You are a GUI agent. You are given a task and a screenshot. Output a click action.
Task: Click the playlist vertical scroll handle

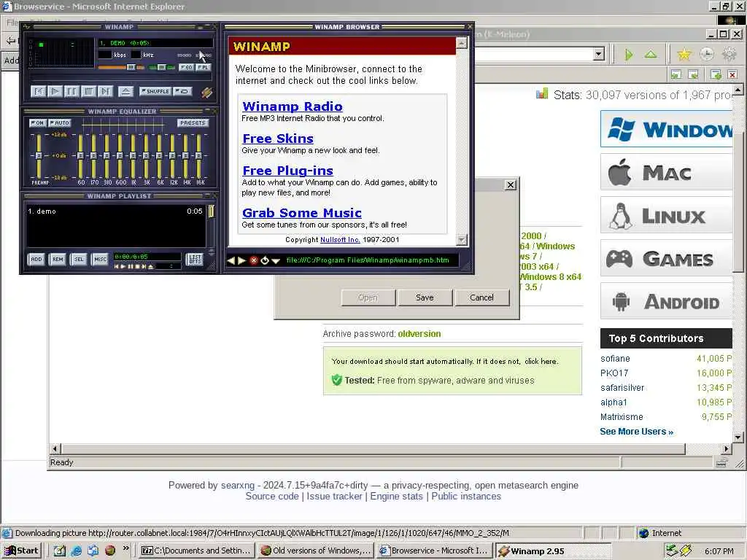click(211, 211)
